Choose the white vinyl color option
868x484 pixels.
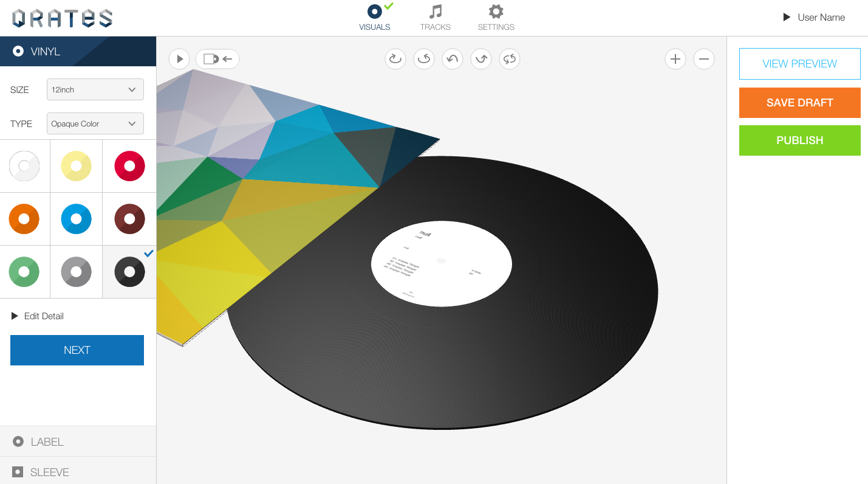24,166
